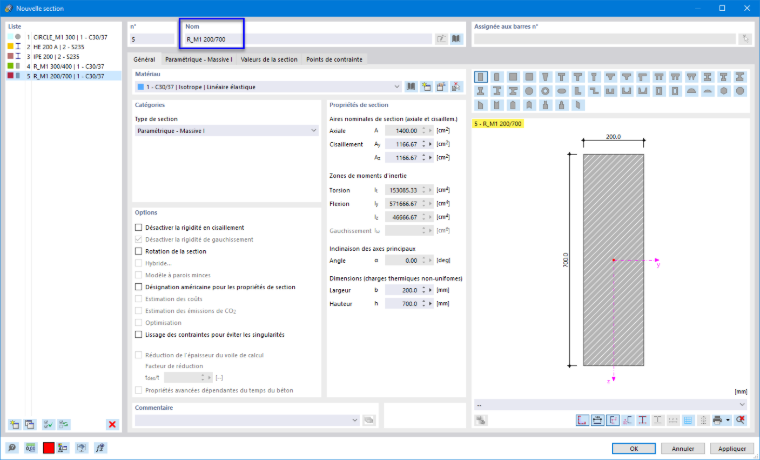
Task: Toggle the Optimisation checkbox
Action: [139, 322]
